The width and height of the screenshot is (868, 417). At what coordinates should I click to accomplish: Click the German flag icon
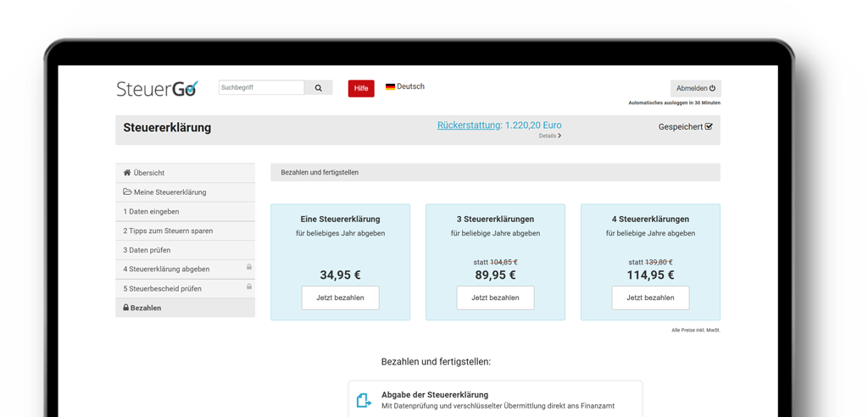[x=390, y=87]
